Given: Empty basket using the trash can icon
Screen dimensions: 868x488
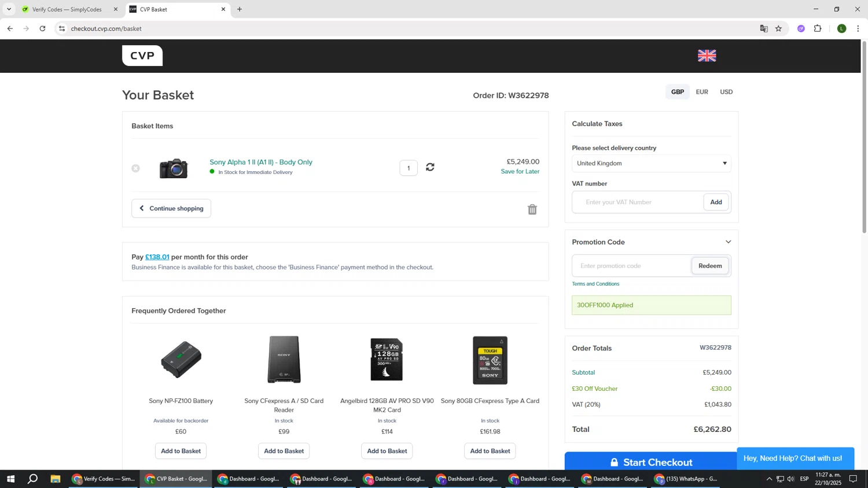Looking at the screenshot, I should tap(532, 209).
